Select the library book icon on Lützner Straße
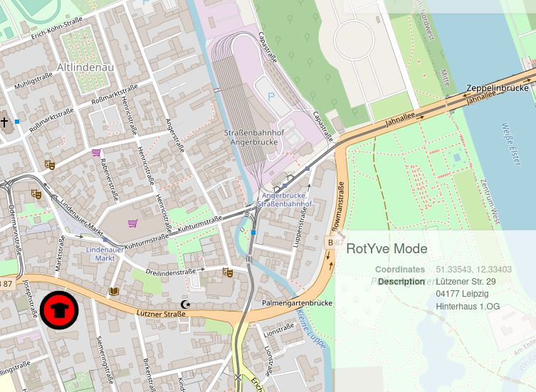536x392 pixels. pos(114,291)
